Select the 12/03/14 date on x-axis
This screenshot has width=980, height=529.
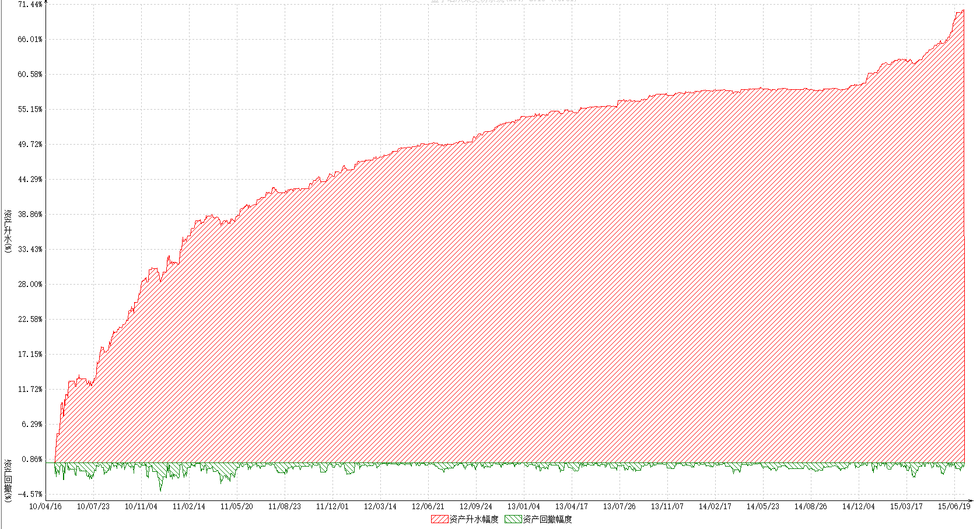380,506
